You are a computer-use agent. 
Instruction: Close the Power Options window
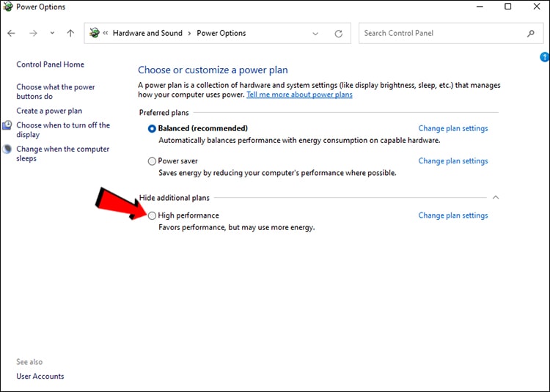[x=536, y=7]
